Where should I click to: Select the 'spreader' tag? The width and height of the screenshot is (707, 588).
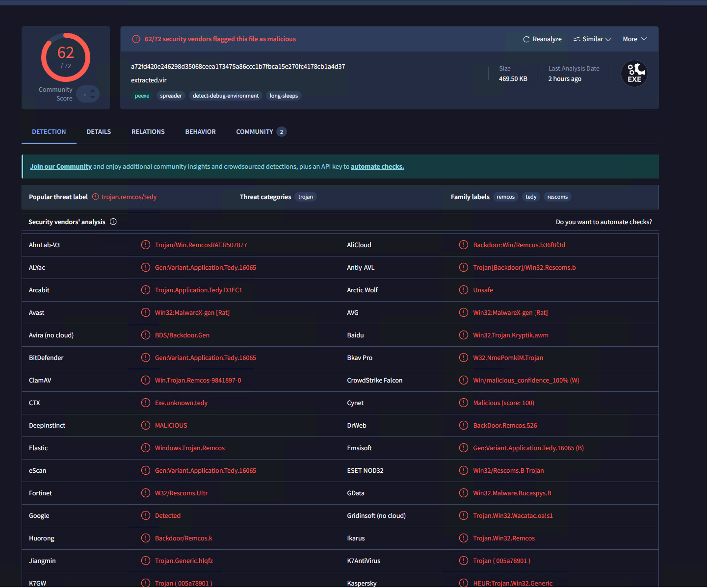(171, 96)
